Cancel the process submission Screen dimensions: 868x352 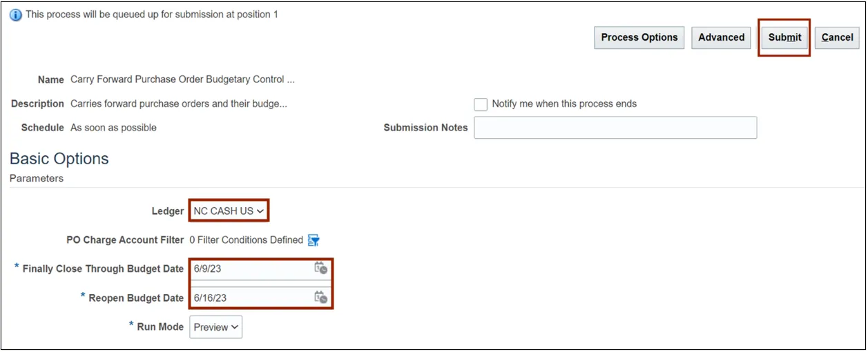(837, 38)
